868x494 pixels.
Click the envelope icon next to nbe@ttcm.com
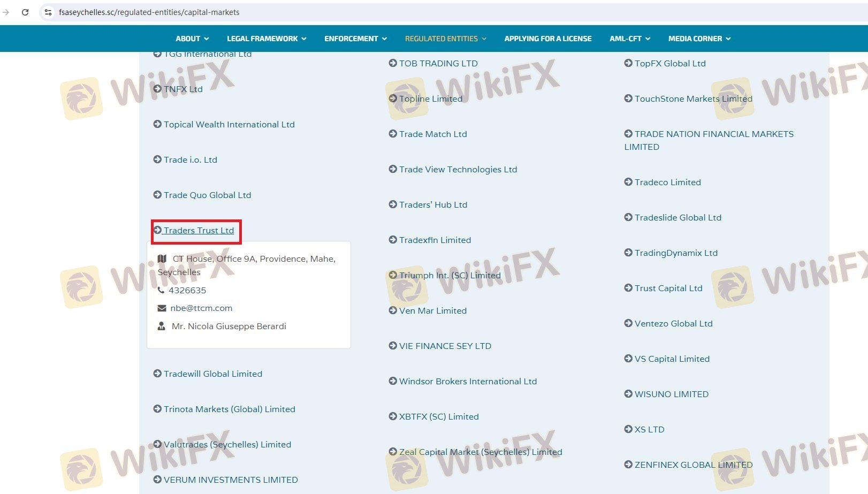pyautogui.click(x=162, y=308)
